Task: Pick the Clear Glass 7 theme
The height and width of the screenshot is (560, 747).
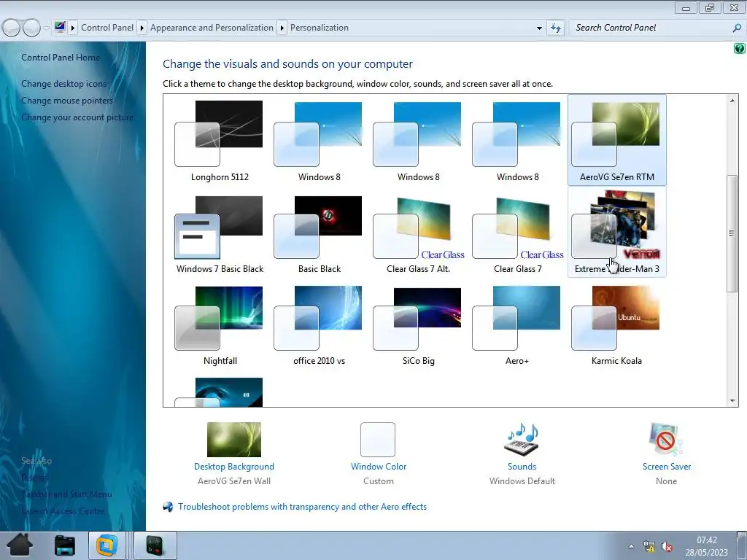Action: [x=518, y=233]
